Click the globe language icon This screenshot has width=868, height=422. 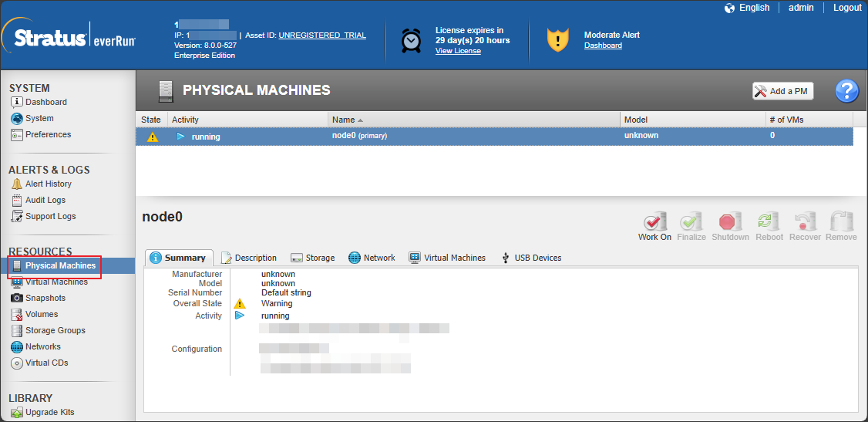729,8
